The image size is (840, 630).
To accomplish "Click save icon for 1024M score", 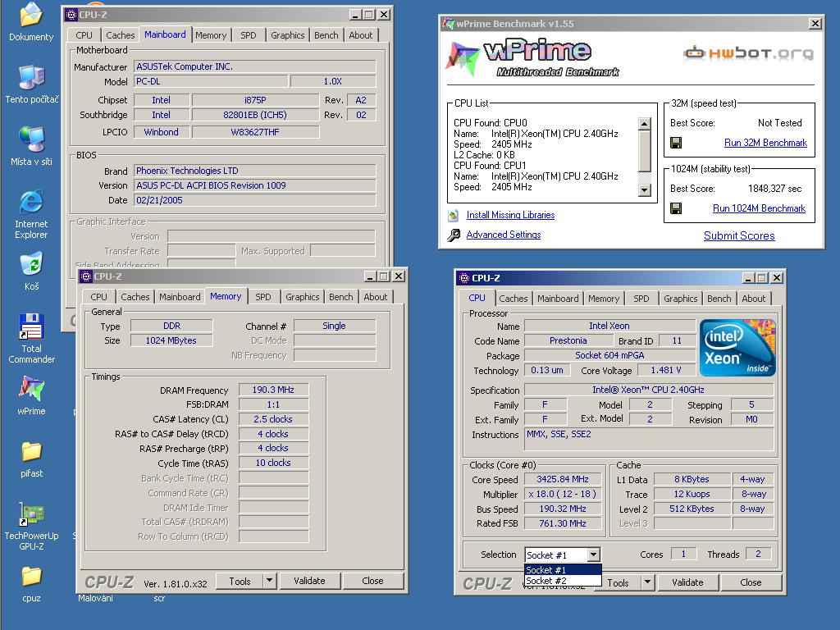I will coord(676,208).
